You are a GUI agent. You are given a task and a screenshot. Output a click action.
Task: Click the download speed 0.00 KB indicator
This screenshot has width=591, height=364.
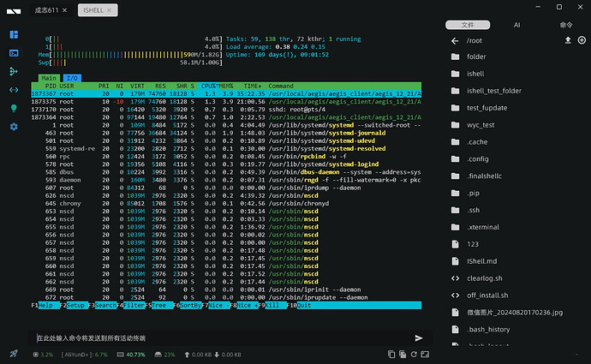point(228,355)
